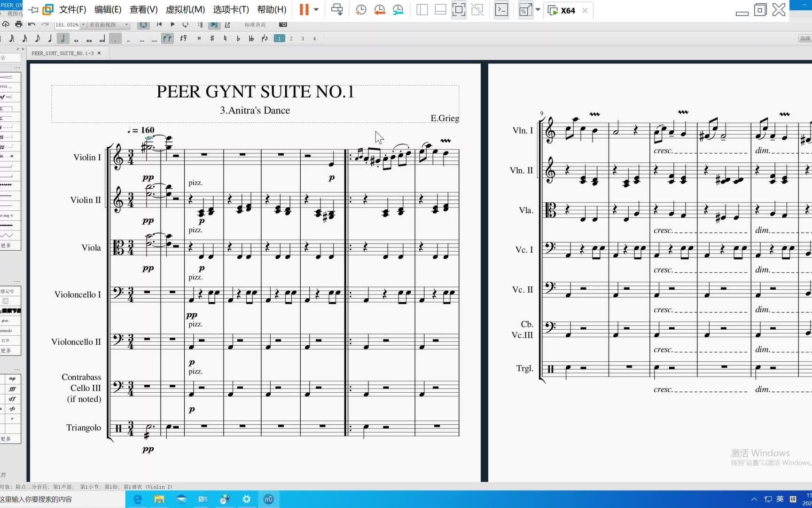Select the quarter note duration
Viewport: 812px width, 508px height.
click(50, 39)
